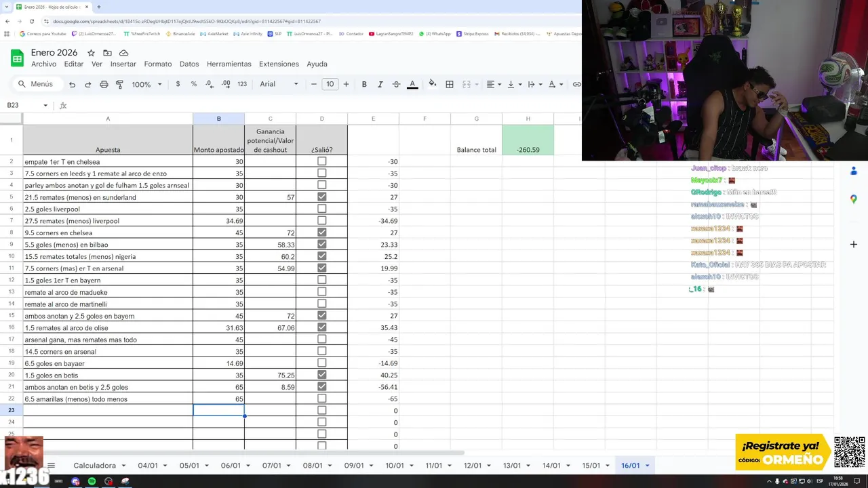
Task: Apply percent format to cell
Action: tap(194, 84)
